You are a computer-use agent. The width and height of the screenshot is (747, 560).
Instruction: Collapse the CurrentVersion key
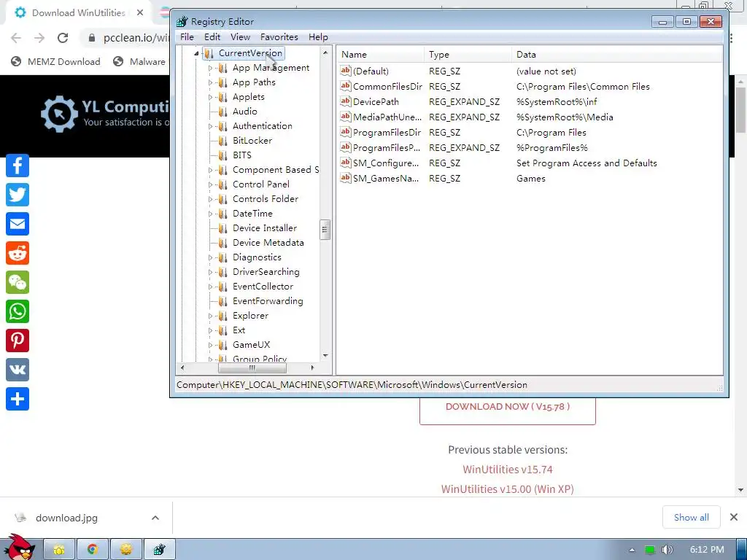coord(196,53)
